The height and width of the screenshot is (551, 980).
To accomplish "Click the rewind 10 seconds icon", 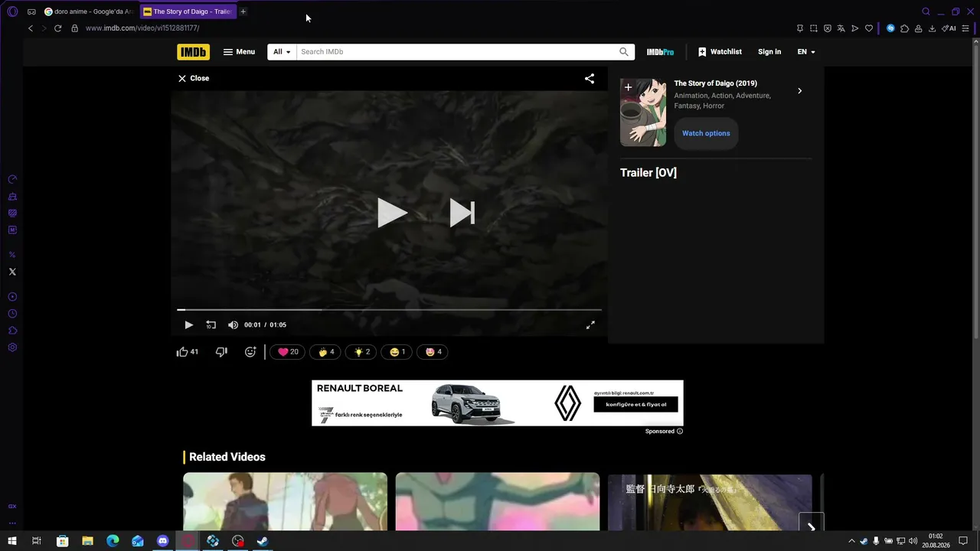I will pos(211,325).
